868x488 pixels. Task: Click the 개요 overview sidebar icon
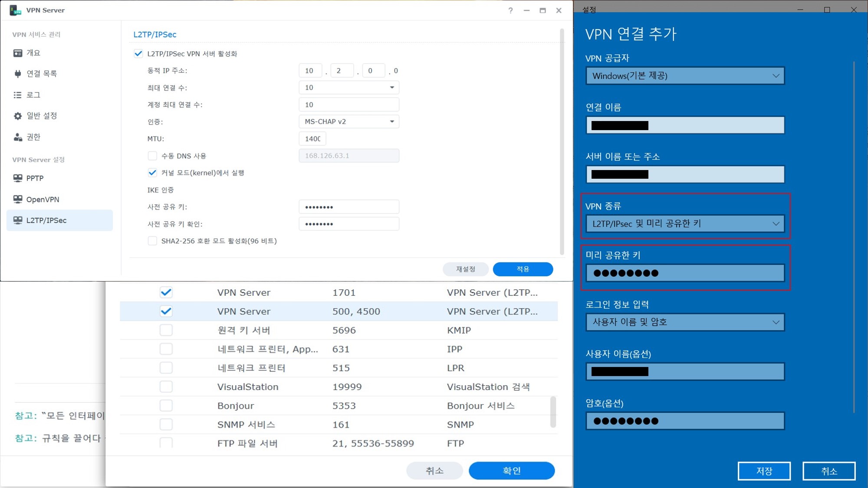pos(18,53)
